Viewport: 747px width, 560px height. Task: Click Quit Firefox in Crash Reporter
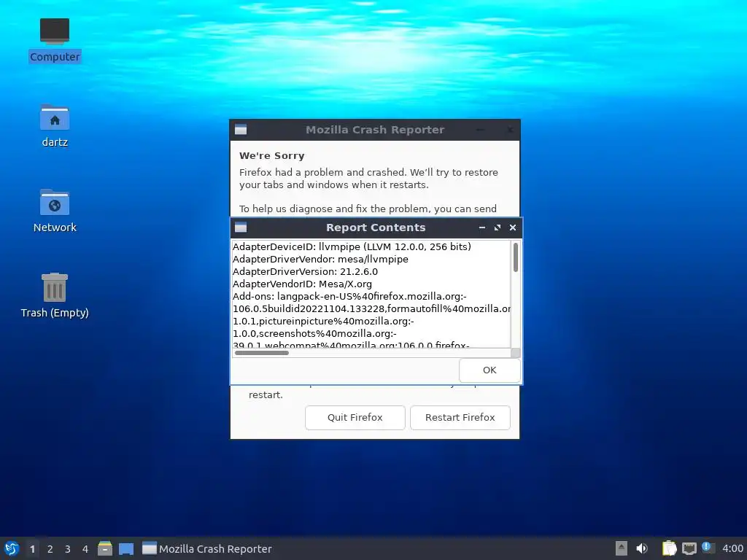355,417
